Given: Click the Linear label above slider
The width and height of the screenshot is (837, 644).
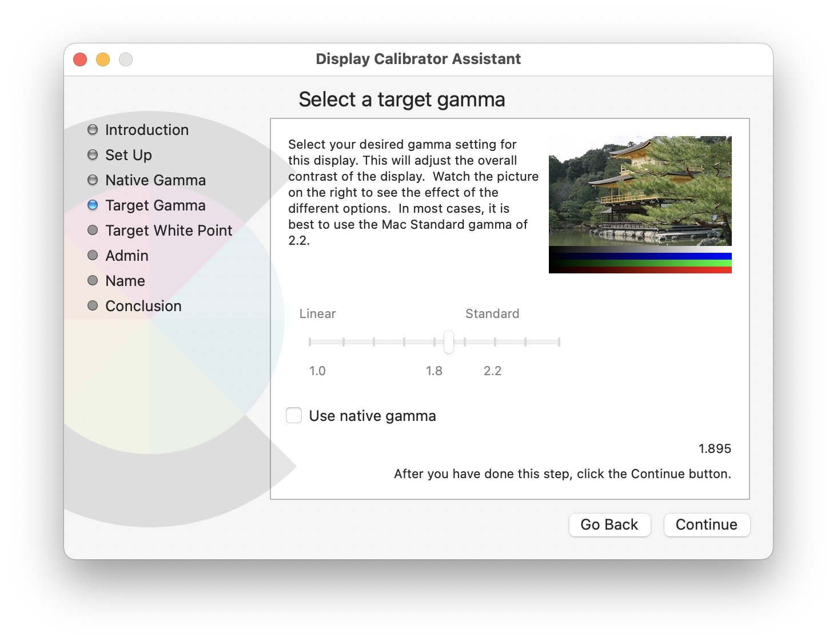Looking at the screenshot, I should [317, 313].
